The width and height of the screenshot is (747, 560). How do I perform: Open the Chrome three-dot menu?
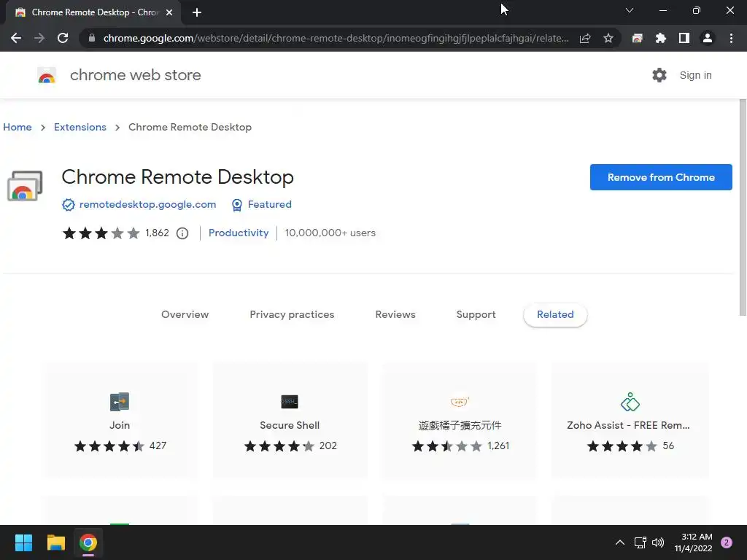[x=731, y=38]
